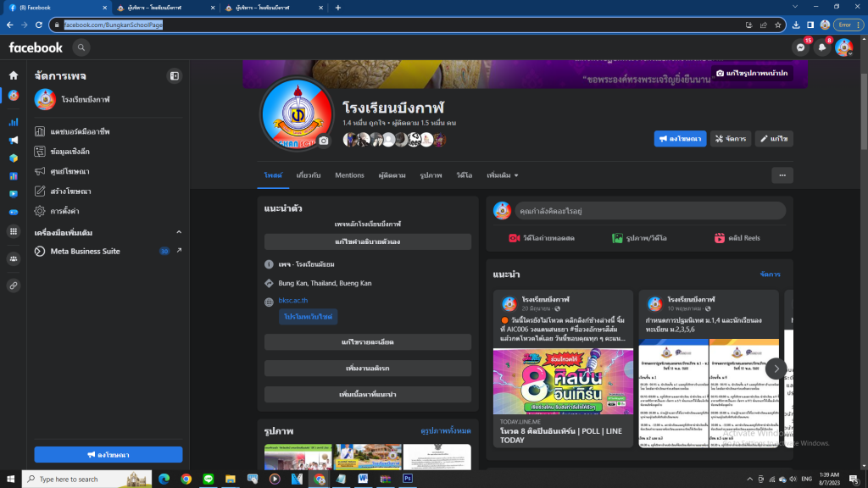The width and height of the screenshot is (868, 488).
Task: Open the three-dots page options button
Action: pyautogui.click(x=782, y=175)
